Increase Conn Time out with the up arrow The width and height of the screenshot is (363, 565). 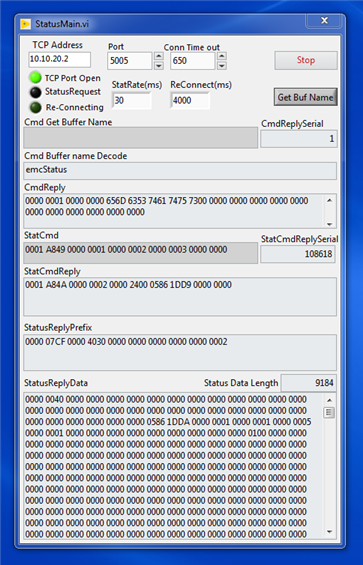[x=222, y=56]
